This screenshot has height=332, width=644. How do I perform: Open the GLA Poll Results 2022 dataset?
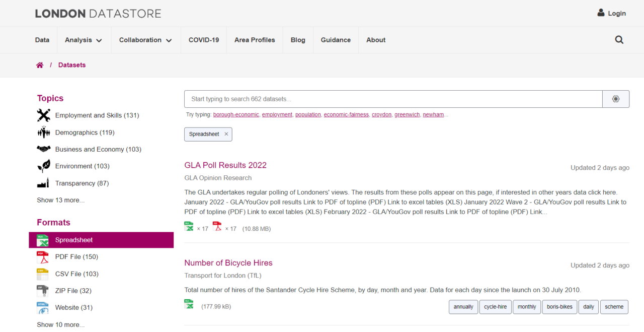pos(225,165)
